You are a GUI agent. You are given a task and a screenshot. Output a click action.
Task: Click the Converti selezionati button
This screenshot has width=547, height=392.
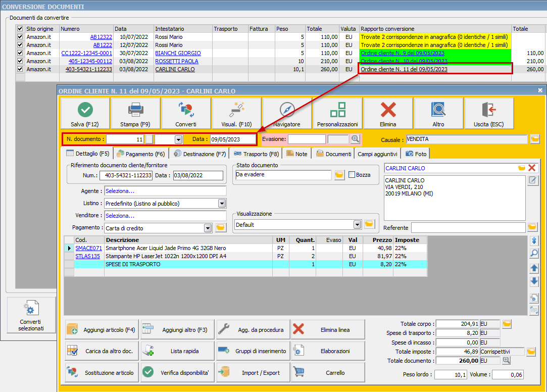coord(30,316)
